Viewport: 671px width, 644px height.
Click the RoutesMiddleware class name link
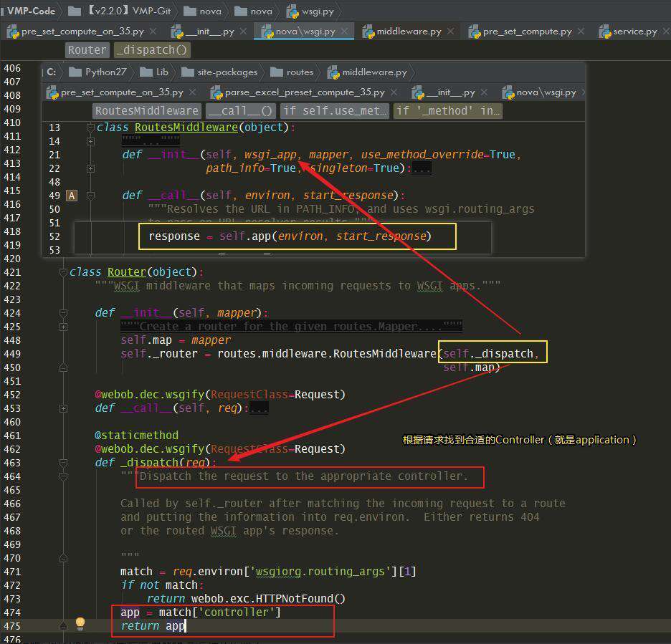pos(186,128)
